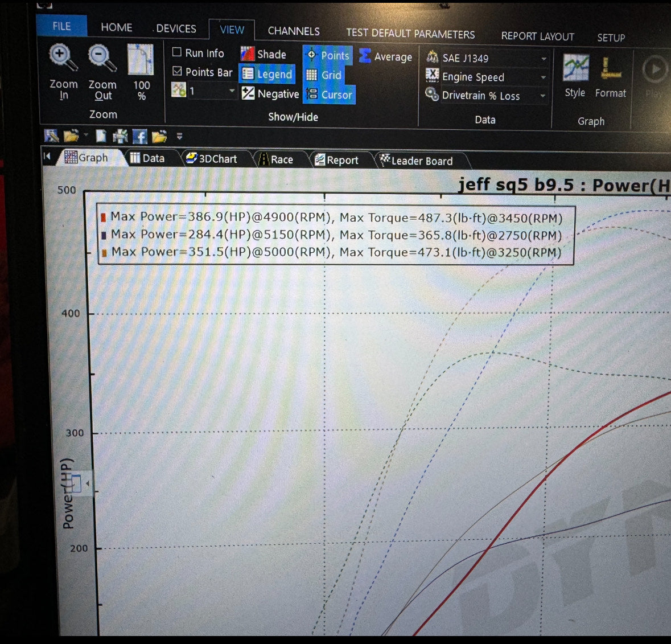Screen dimensions: 671x644
Task: Click the Facebook share icon in quick toolbar
Action: click(139, 137)
